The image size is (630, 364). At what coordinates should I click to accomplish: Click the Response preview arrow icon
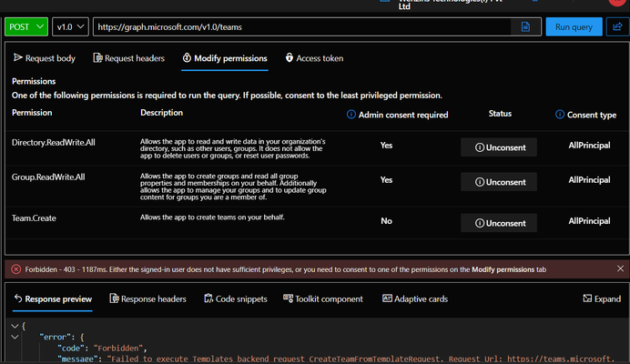coord(18,298)
